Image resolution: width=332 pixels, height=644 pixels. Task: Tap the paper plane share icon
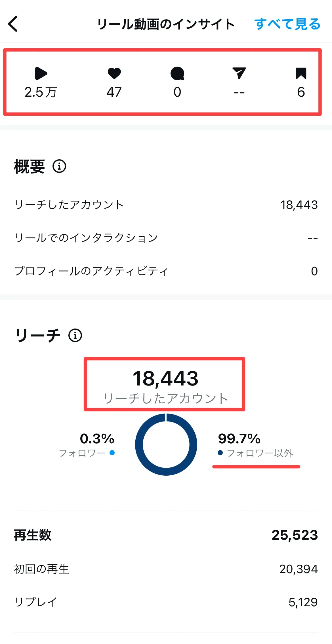click(239, 73)
